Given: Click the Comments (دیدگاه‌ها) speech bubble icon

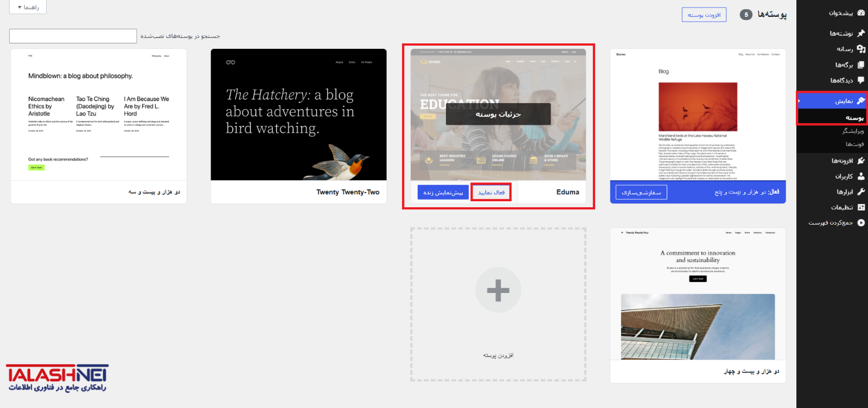Looking at the screenshot, I should (x=861, y=80).
